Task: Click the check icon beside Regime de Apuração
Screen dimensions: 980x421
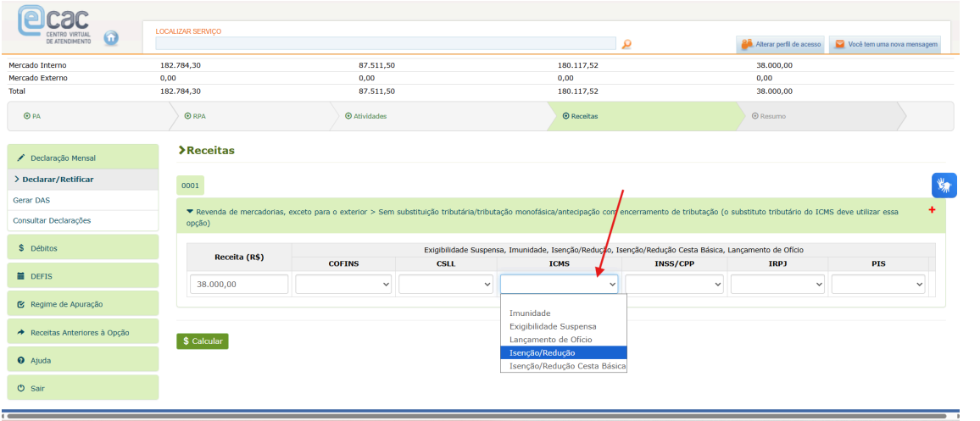Action: (20, 304)
